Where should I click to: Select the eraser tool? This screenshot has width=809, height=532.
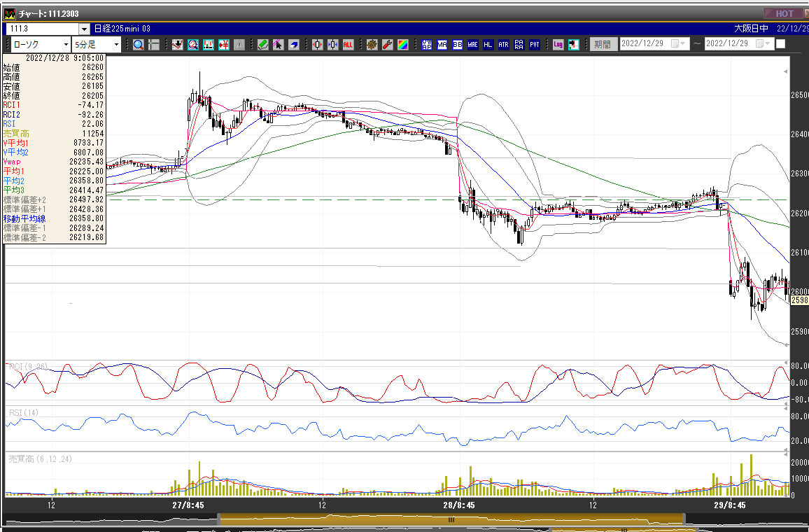coord(293,45)
